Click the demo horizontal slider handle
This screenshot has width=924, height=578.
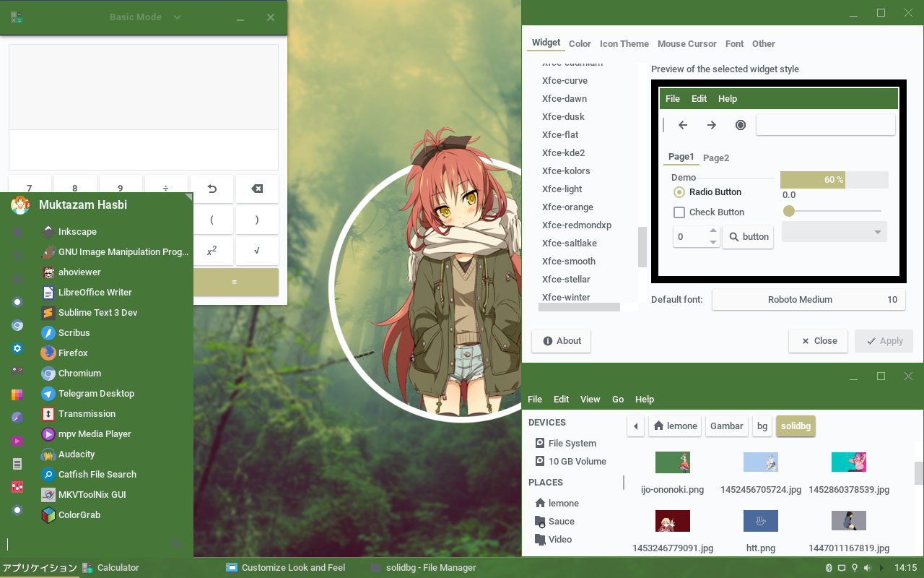[789, 211]
